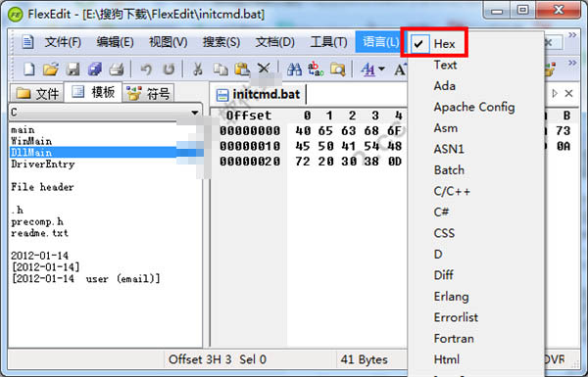Image resolution: width=588 pixels, height=377 pixels.
Task: Open the 视图(V) menu
Action: (x=168, y=42)
